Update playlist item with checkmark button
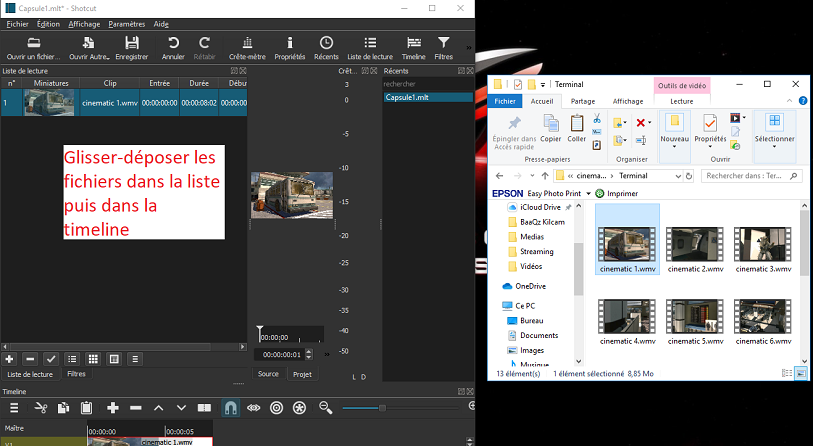The image size is (813, 446). (51, 359)
